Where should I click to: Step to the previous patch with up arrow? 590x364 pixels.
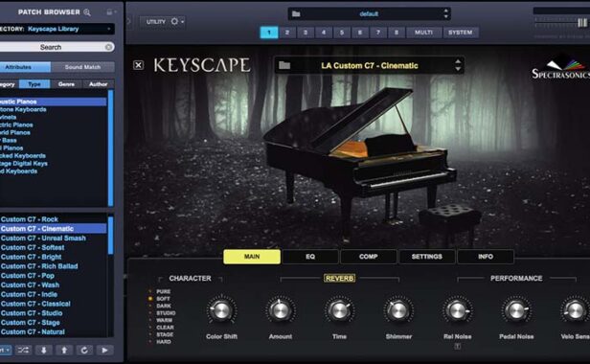pyautogui.click(x=64, y=350)
